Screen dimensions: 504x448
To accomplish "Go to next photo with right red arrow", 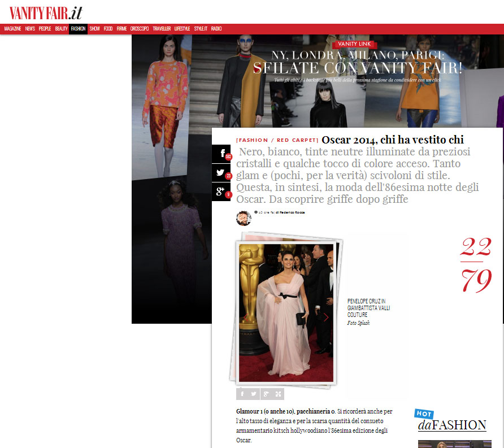I will [326, 317].
